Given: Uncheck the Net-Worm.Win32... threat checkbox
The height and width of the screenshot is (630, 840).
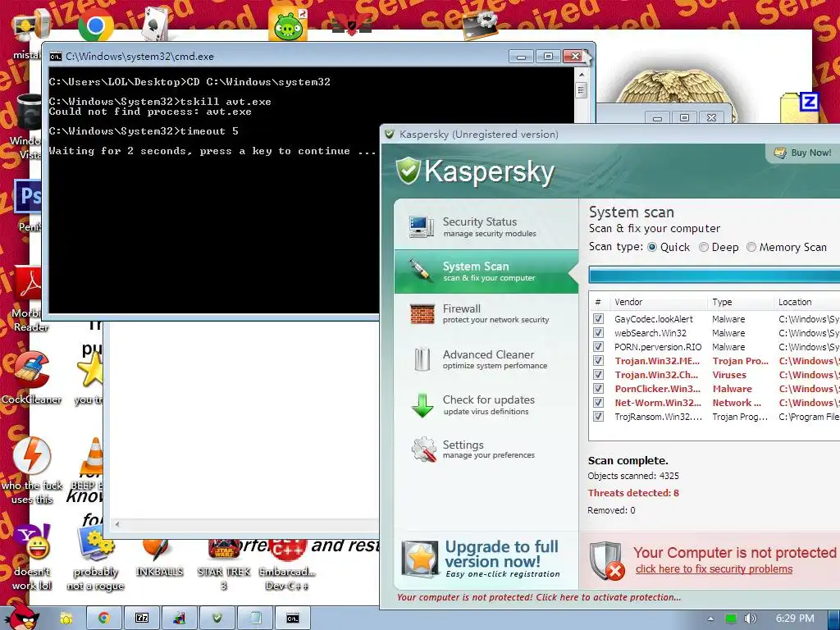Looking at the screenshot, I should coord(598,402).
